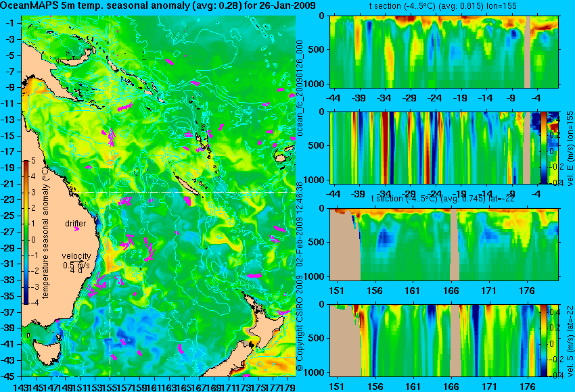The width and height of the screenshot is (575, 392).
Task: Click the OceanMAPS 5m temp. seasonal anomaly title
Action: (x=158, y=6)
